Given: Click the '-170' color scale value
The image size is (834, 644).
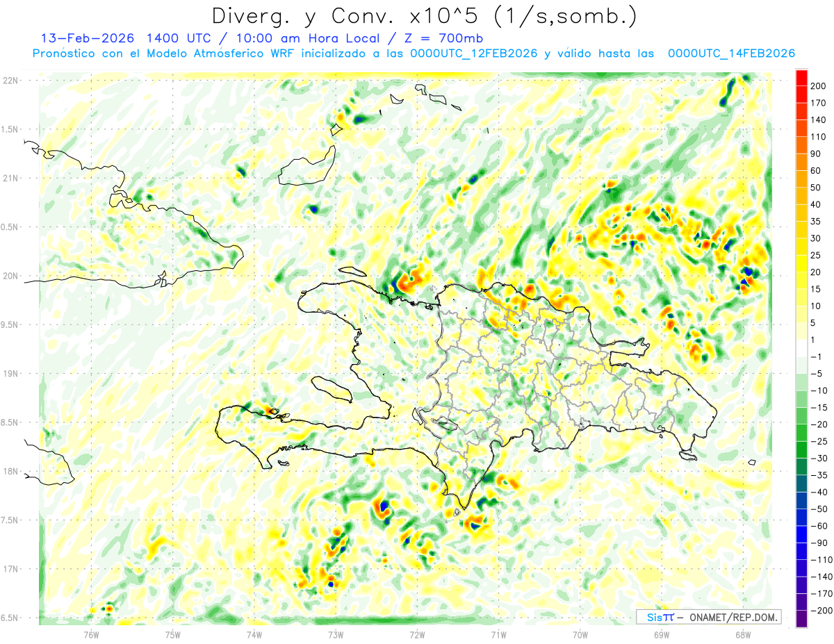Looking at the screenshot, I should (820, 593).
